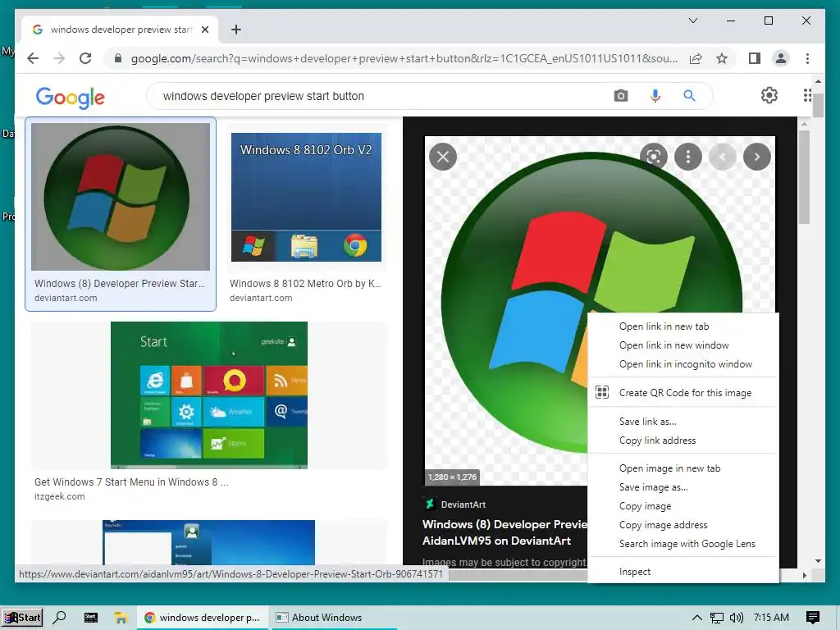Image resolution: width=840 pixels, height=630 pixels.
Task: Go back with Chrome's back arrow
Action: pos(33,58)
